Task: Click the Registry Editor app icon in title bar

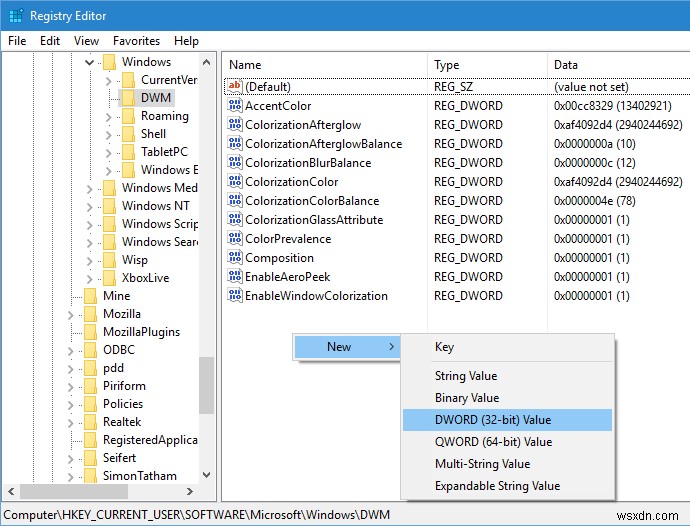Action: point(16,16)
